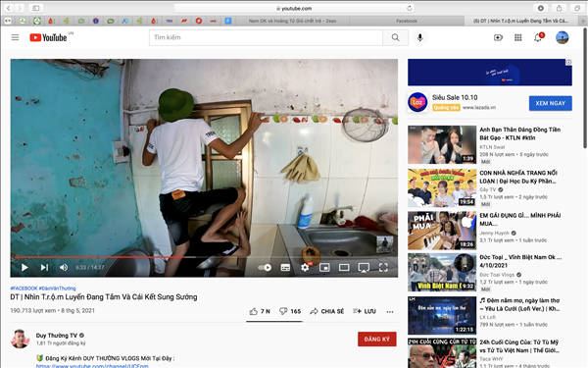Reload the page in Safari
This screenshot has height=368, width=588.
409,8
